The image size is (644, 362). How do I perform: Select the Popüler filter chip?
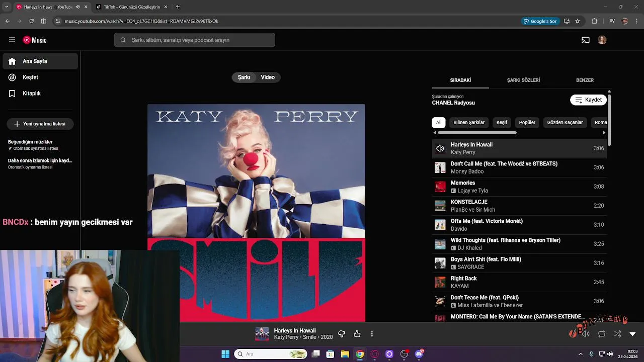(527, 123)
